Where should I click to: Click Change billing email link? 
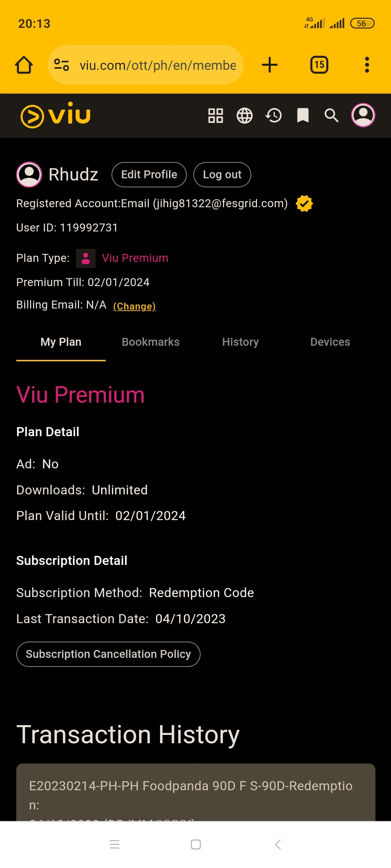tap(135, 306)
